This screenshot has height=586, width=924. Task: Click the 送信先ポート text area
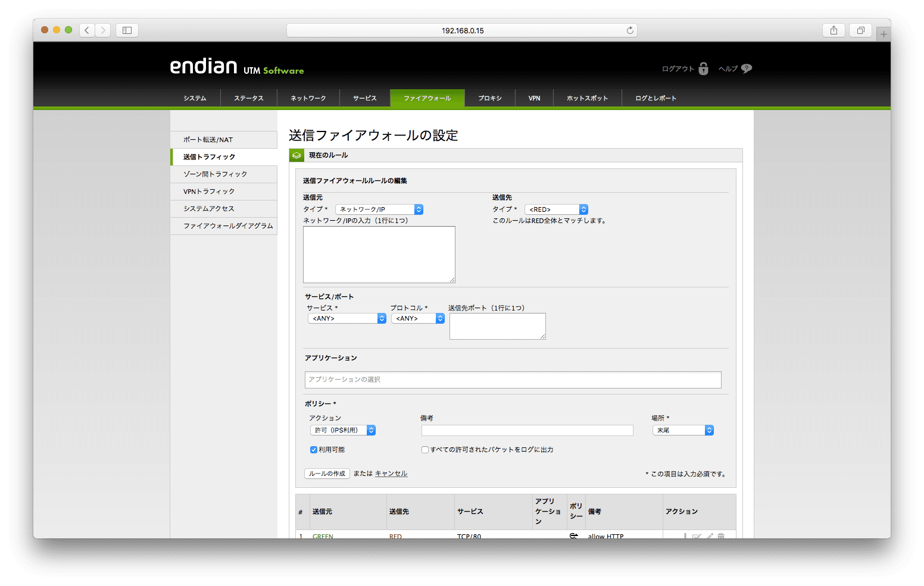pyautogui.click(x=498, y=327)
